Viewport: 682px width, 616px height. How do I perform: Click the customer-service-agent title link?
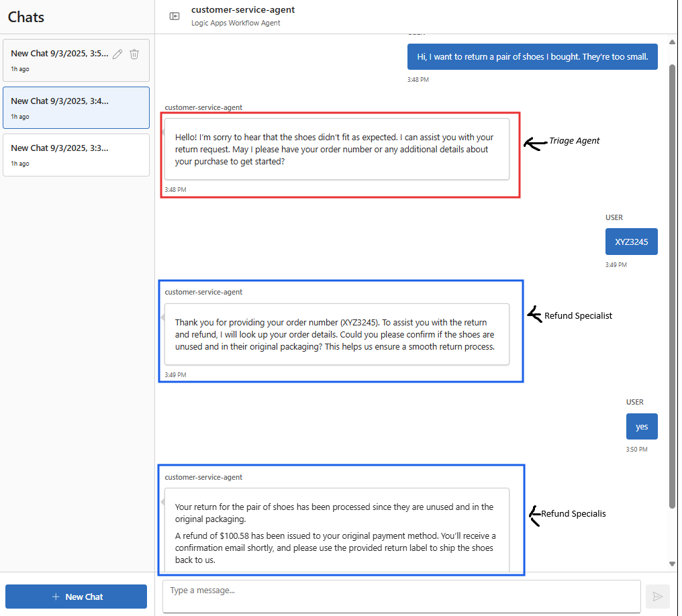243,9
